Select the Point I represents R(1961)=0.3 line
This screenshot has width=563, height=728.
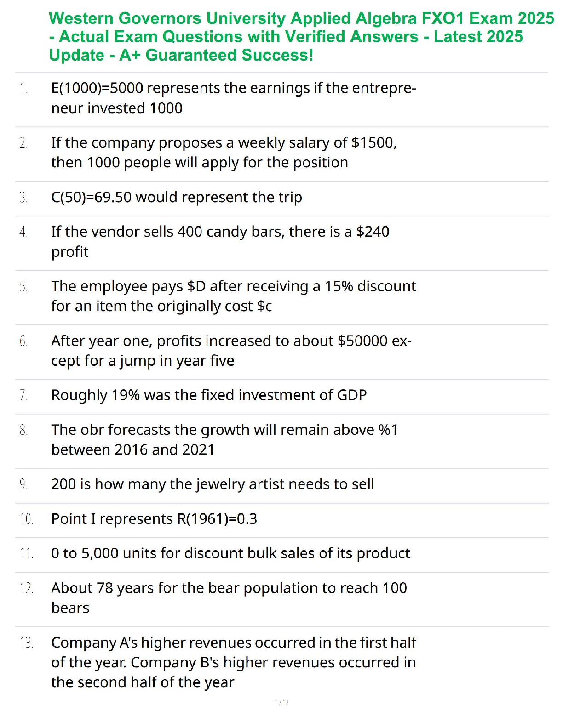[x=154, y=519]
